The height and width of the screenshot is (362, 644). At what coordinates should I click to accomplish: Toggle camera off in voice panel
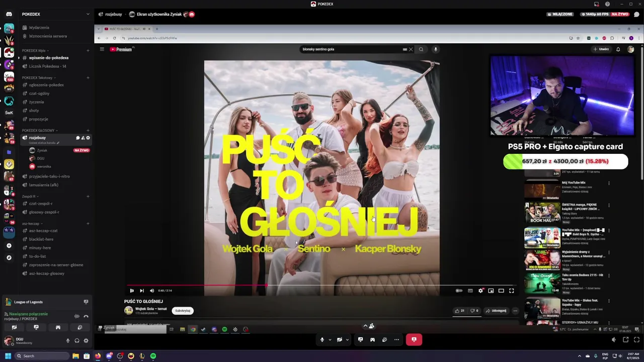[14, 327]
